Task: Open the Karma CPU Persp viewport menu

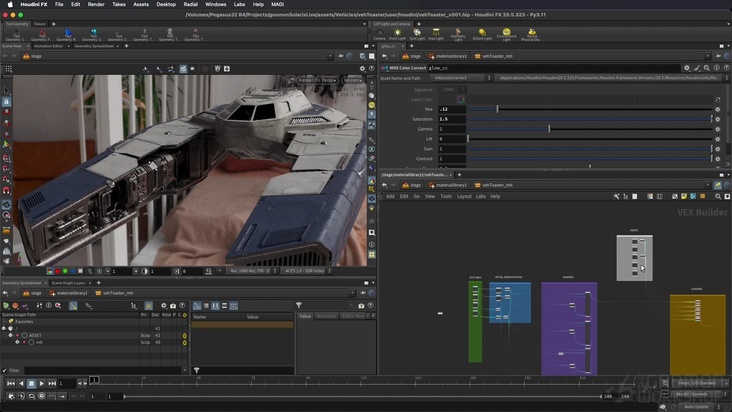Action: point(317,80)
